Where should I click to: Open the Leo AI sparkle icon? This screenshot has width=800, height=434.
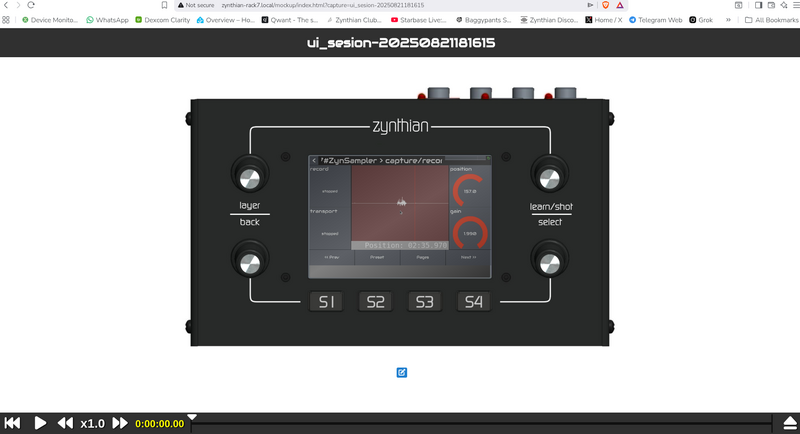tap(784, 5)
